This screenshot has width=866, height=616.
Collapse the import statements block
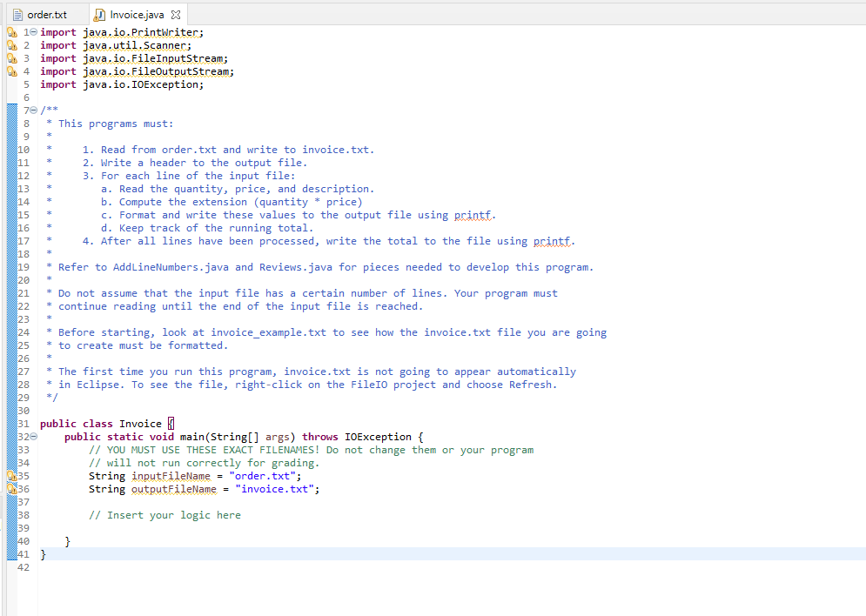pos(32,32)
